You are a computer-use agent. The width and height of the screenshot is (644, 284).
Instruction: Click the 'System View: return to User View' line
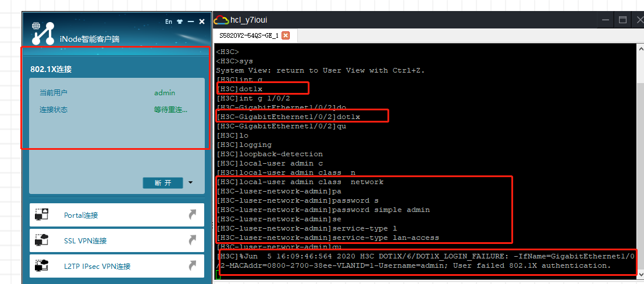[321, 70]
